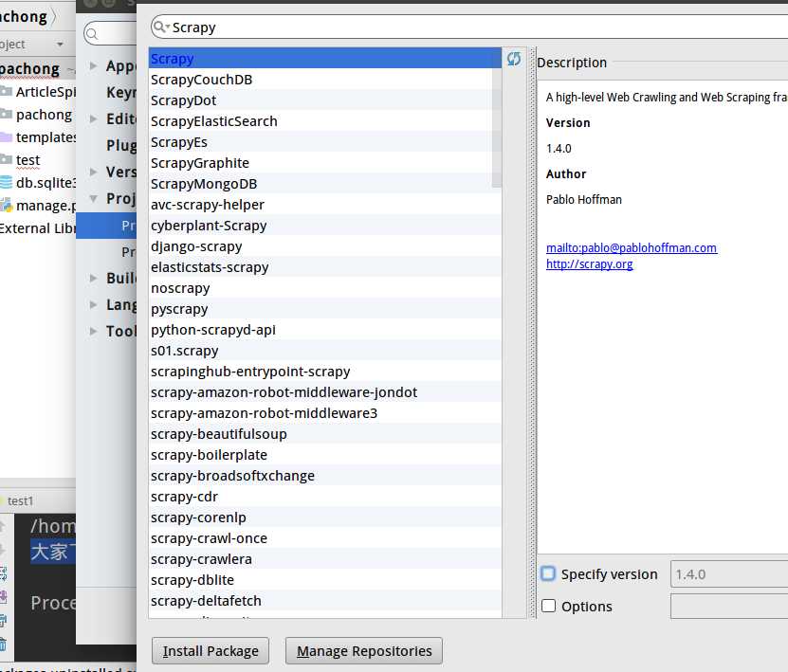Select External Libraries in project tree
788x672 pixels.
tap(38, 228)
